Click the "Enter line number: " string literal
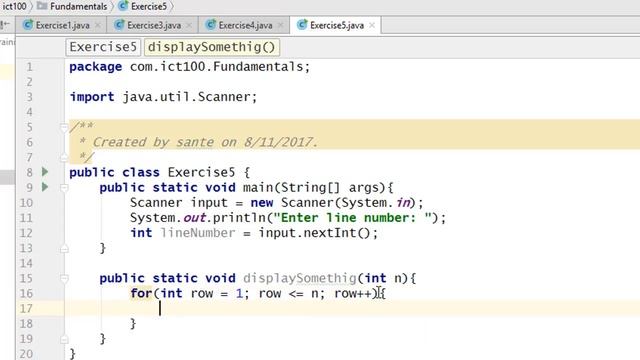 tap(353, 218)
